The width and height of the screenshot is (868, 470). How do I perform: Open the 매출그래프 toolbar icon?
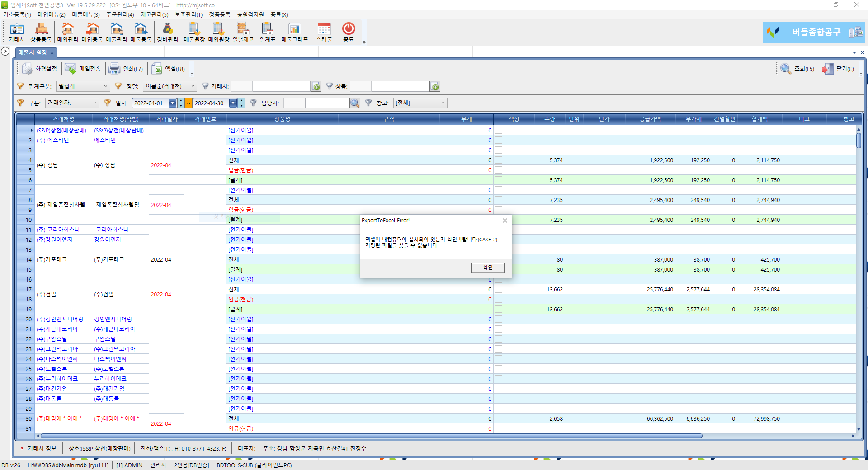click(295, 33)
